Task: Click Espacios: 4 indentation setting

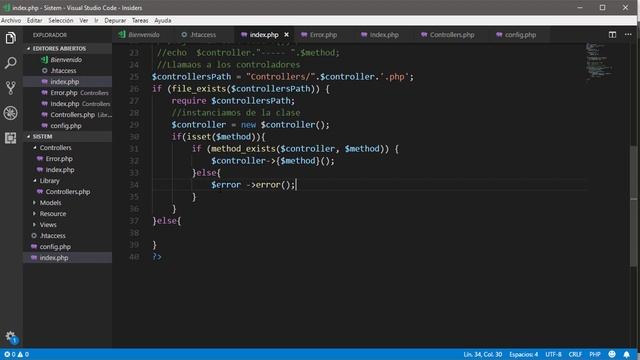Action: point(523,354)
